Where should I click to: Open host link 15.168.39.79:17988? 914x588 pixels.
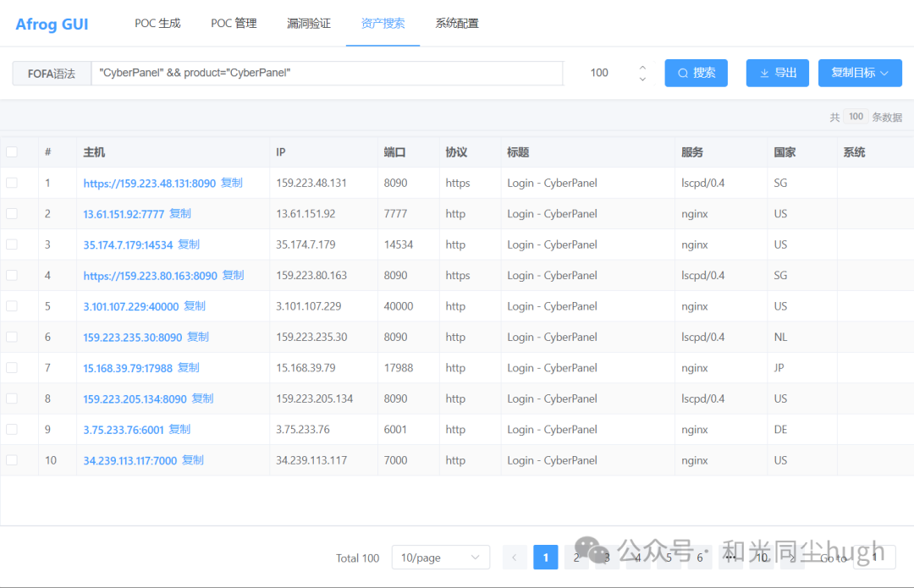128,368
